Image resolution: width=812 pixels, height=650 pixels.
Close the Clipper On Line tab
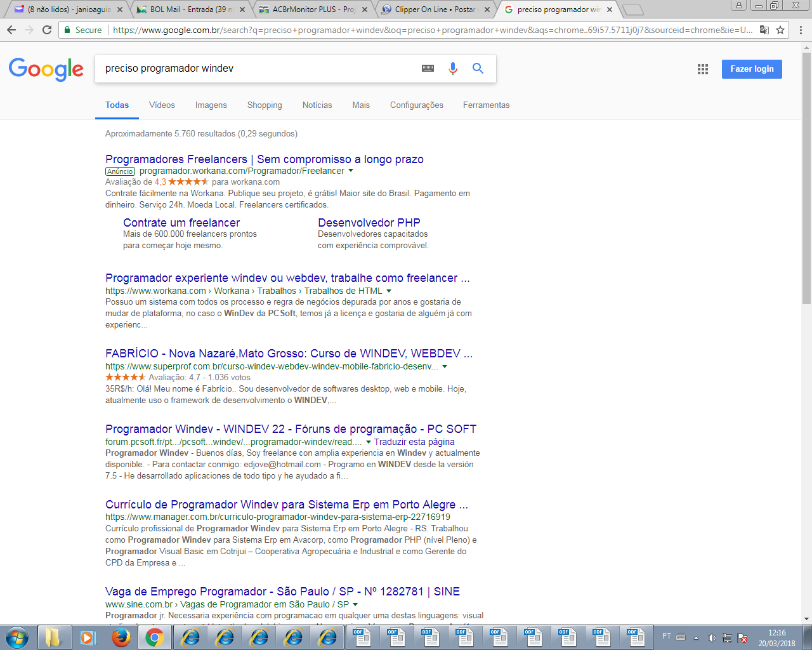pos(487,10)
